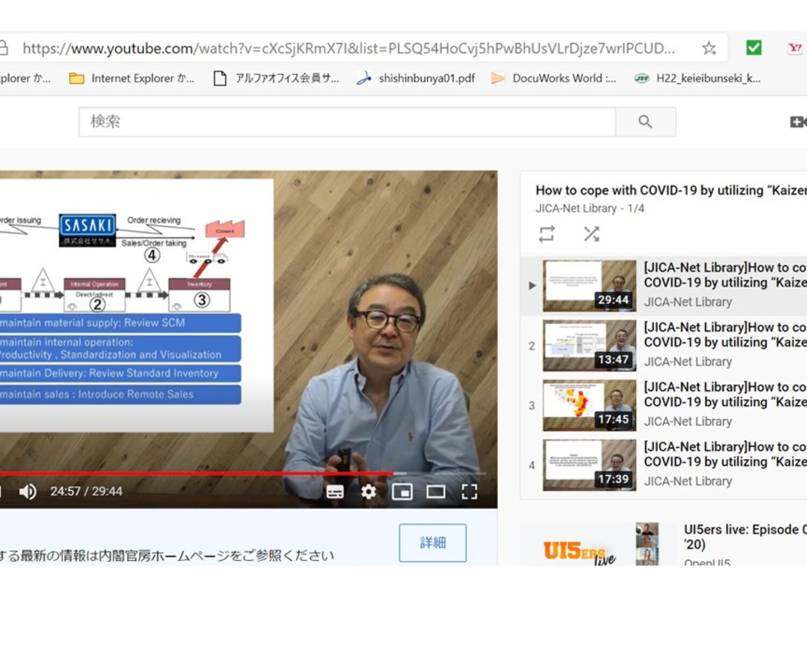The width and height of the screenshot is (807, 672).
Task: Play second playlist video 13:47 thumbnail
Action: click(589, 346)
